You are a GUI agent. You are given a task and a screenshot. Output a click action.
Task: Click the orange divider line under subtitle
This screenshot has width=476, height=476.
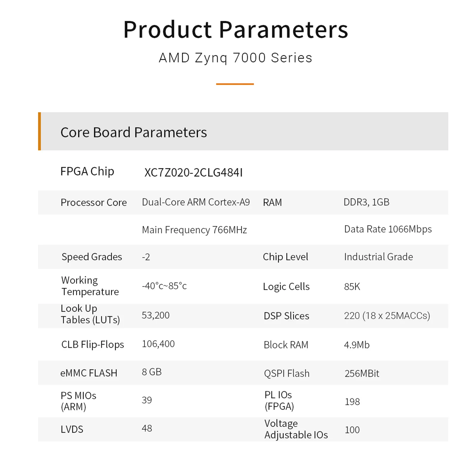235,84
